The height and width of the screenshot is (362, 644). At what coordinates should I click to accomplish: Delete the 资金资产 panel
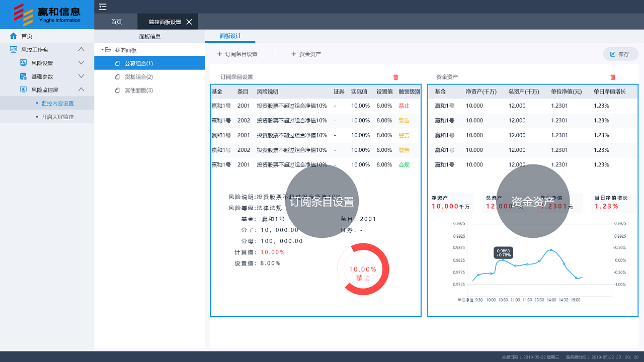612,77
